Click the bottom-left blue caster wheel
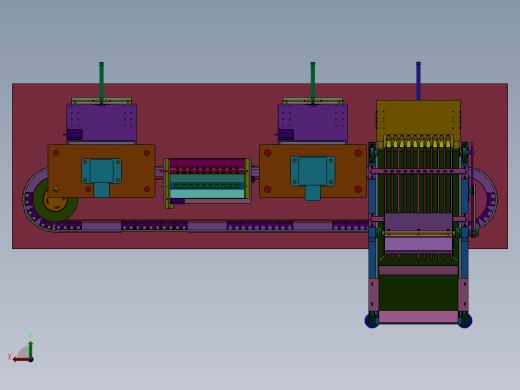520x390 pixels. [x=372, y=321]
